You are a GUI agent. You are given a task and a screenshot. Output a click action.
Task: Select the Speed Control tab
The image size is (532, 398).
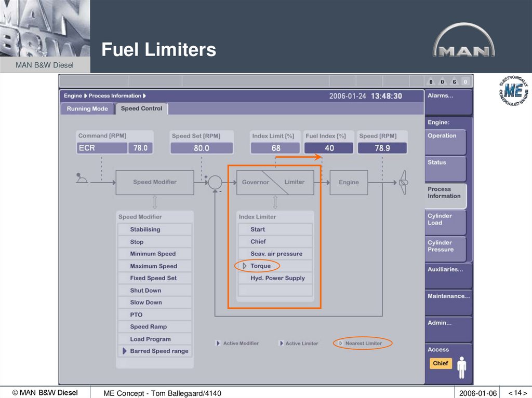(x=141, y=108)
